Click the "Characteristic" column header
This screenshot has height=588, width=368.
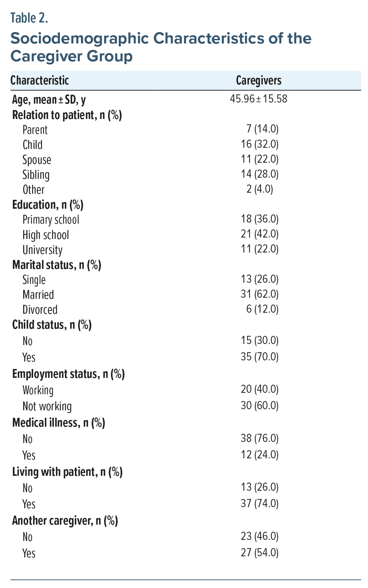[x=40, y=80]
